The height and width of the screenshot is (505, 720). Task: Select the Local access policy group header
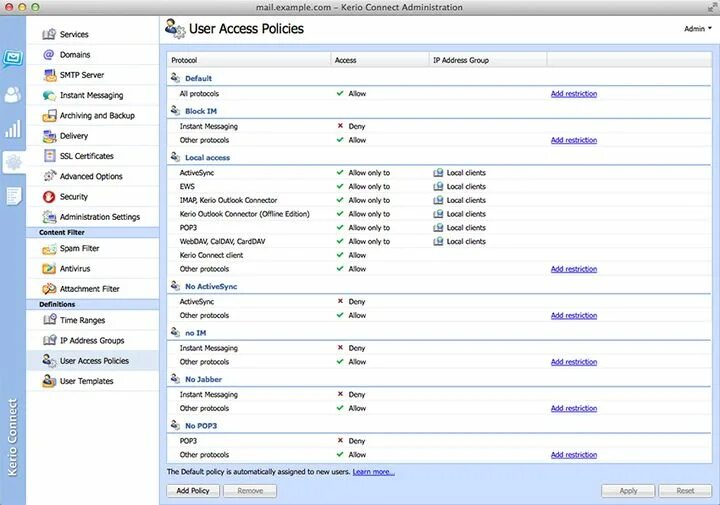(x=207, y=158)
